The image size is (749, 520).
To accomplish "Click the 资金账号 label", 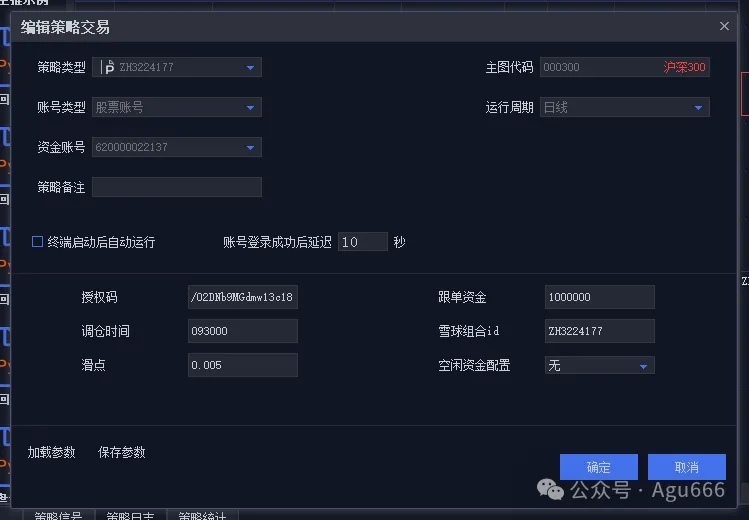I will pyautogui.click(x=62, y=147).
